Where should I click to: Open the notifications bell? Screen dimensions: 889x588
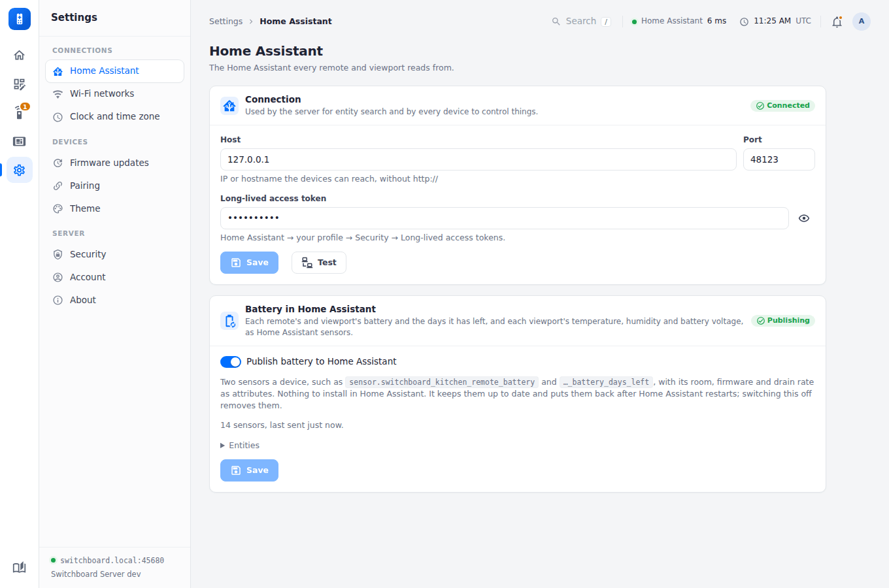(x=837, y=22)
